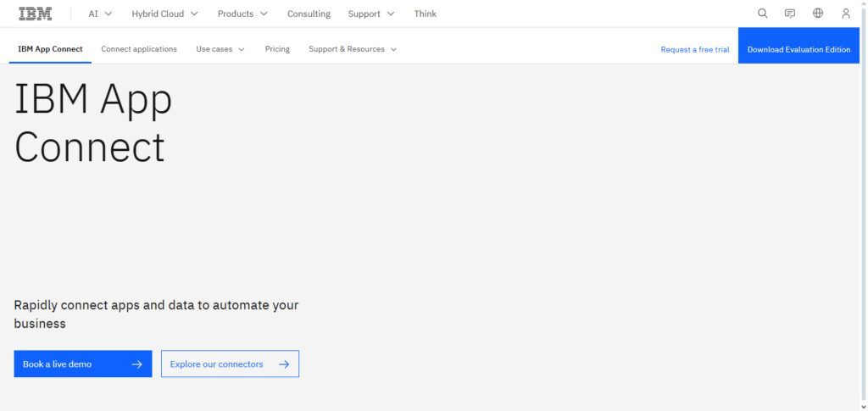Expand the AI menu chevron
This screenshot has height=411, width=868.
(x=108, y=14)
